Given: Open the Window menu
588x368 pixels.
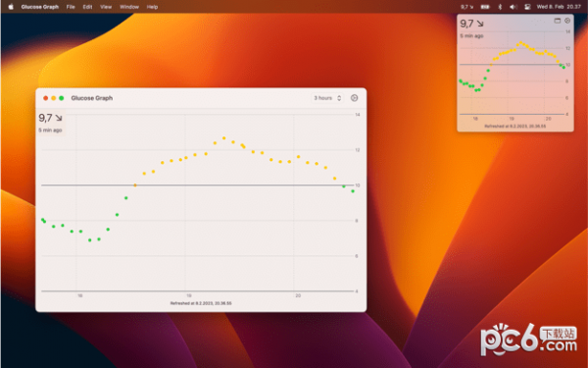Looking at the screenshot, I should 129,7.
